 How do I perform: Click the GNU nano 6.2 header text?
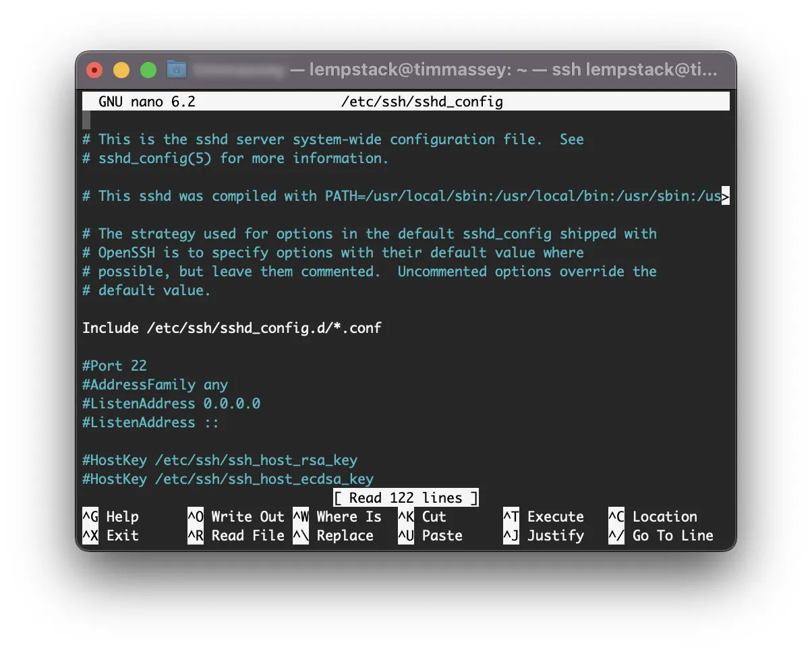pyautogui.click(x=146, y=102)
